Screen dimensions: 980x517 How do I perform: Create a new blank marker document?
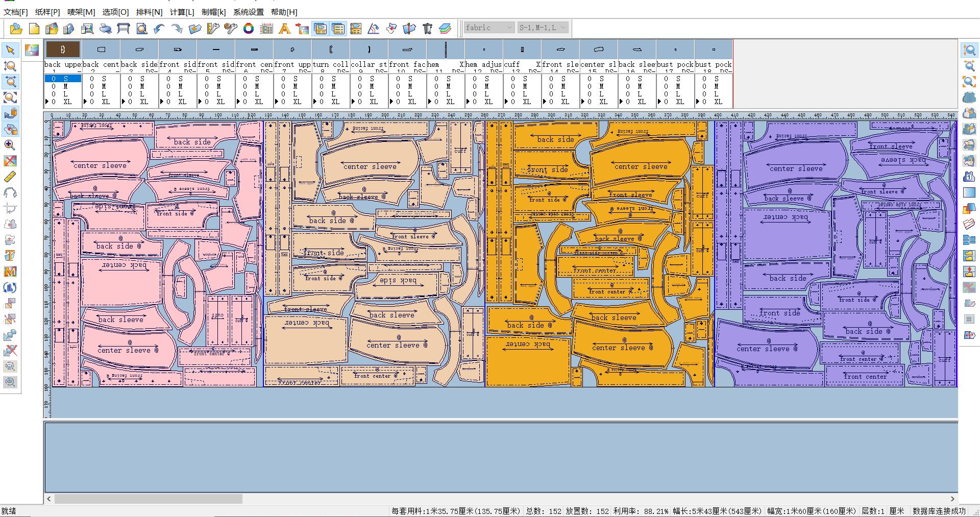(34, 29)
